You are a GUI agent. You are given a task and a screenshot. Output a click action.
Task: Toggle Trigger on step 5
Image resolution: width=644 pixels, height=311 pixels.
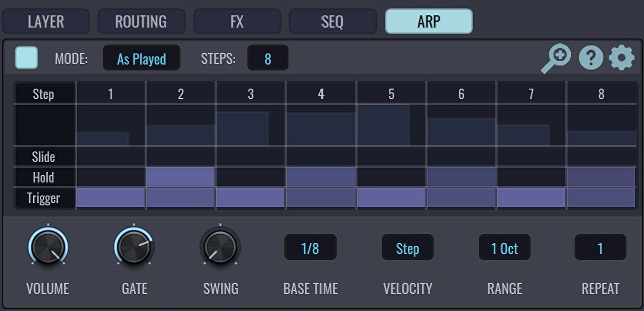click(x=391, y=197)
